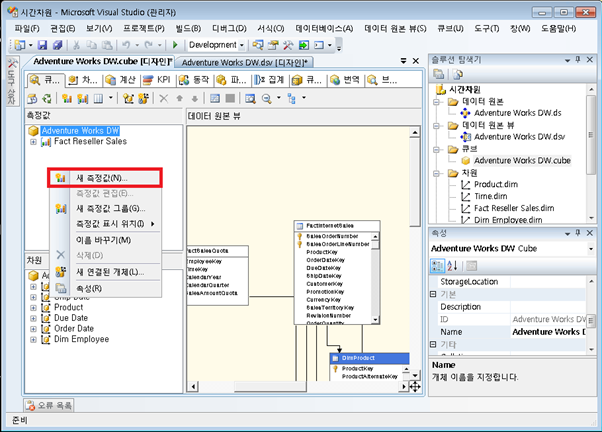Image resolution: width=602 pixels, height=432 pixels.
Task: Click the Alphabetical sort icon in Properties
Action: click(452, 266)
